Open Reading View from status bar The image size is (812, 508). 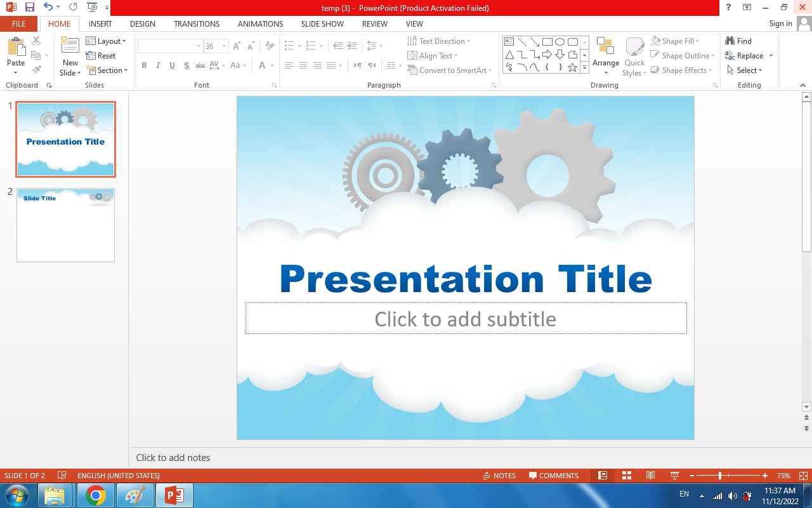pyautogui.click(x=650, y=476)
